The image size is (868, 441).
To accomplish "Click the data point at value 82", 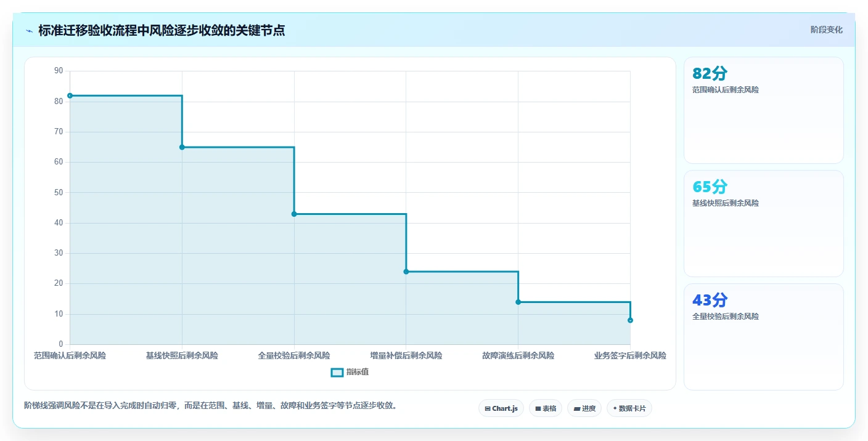I will tap(70, 95).
